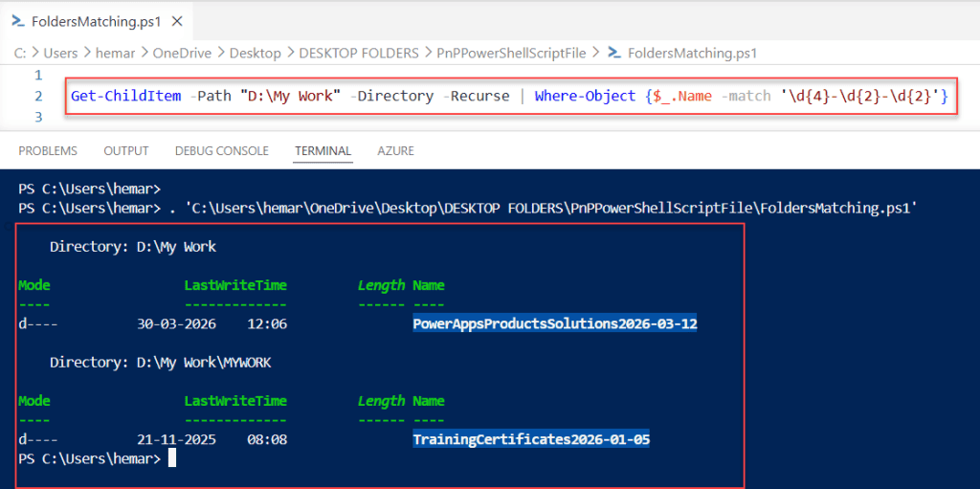
Task: Open the OneDrive breadcrumb segment
Action: tap(182, 54)
